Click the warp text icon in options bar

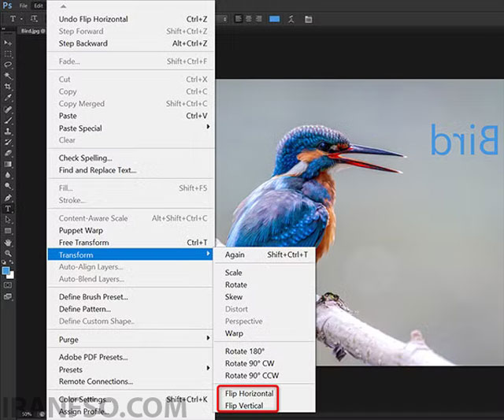pos(291,19)
